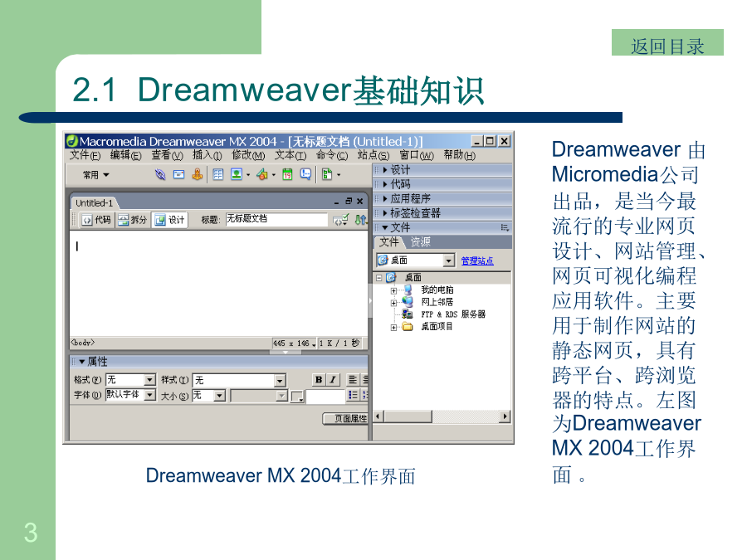Image resolution: width=747 pixels, height=560 pixels.
Task: Open the 窗口 menu
Action: [x=417, y=155]
